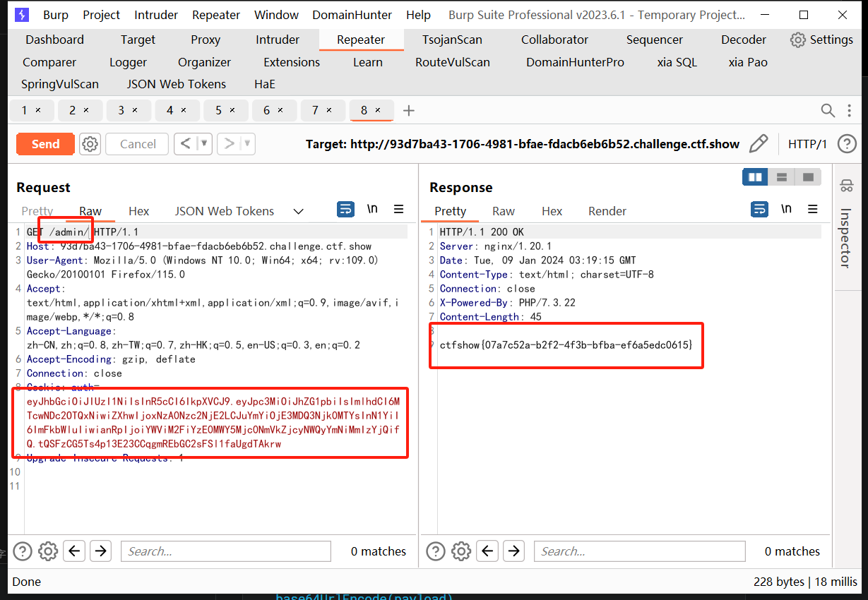Click the 'X-Powered-By: PHP/7.3.22' header line
This screenshot has height=600, width=868.
point(508,303)
